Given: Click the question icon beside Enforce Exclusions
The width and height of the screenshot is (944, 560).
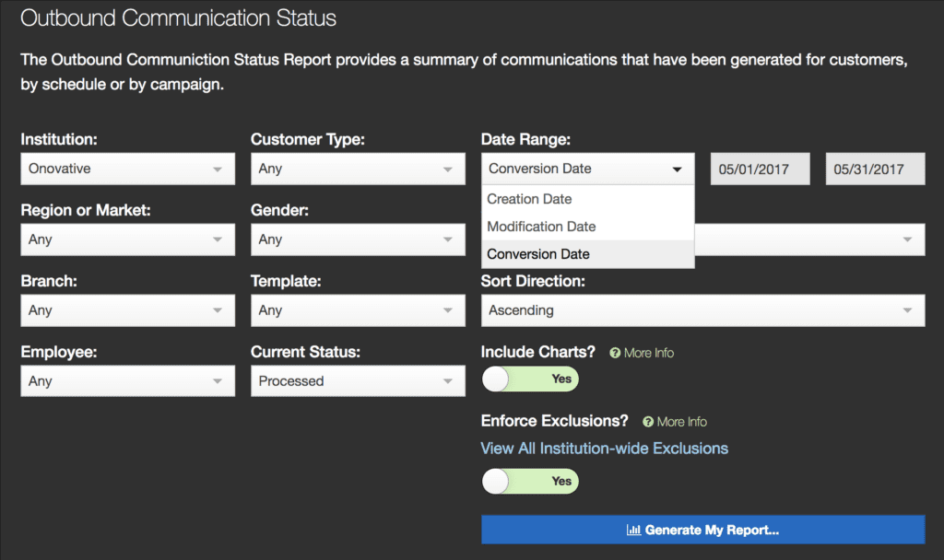Looking at the screenshot, I should [x=648, y=422].
